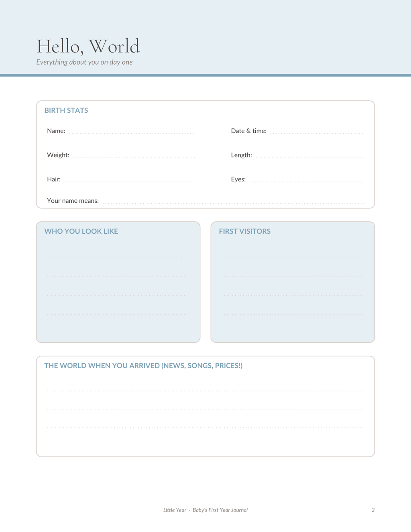
Task: Click the FIRST VISITORS heading
Action: 245,231
